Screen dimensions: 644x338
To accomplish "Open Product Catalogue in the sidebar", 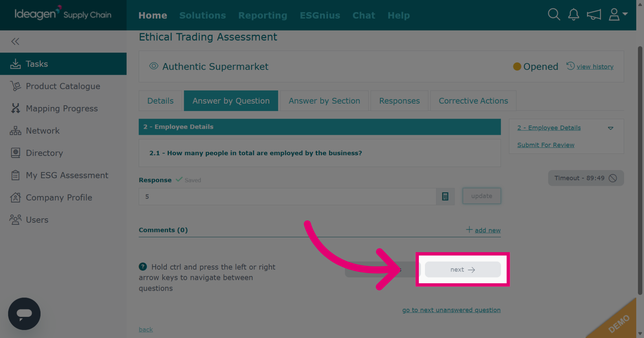I will (x=63, y=86).
